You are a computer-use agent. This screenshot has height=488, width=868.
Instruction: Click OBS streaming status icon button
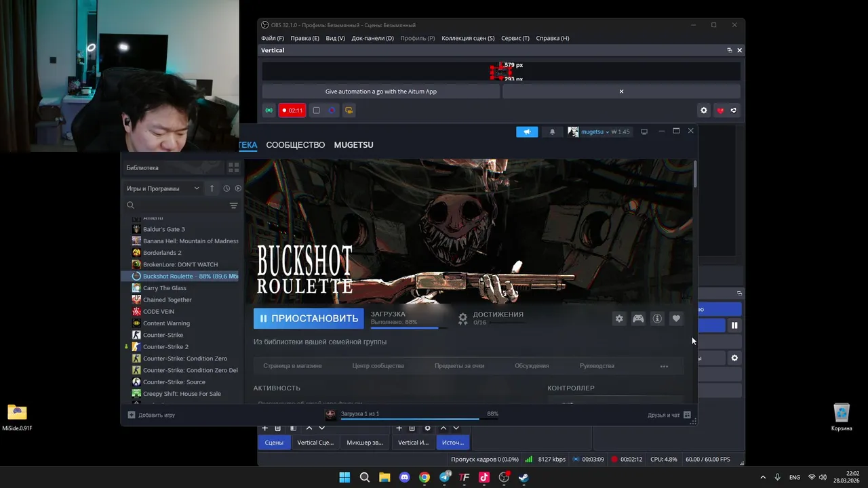(x=269, y=110)
